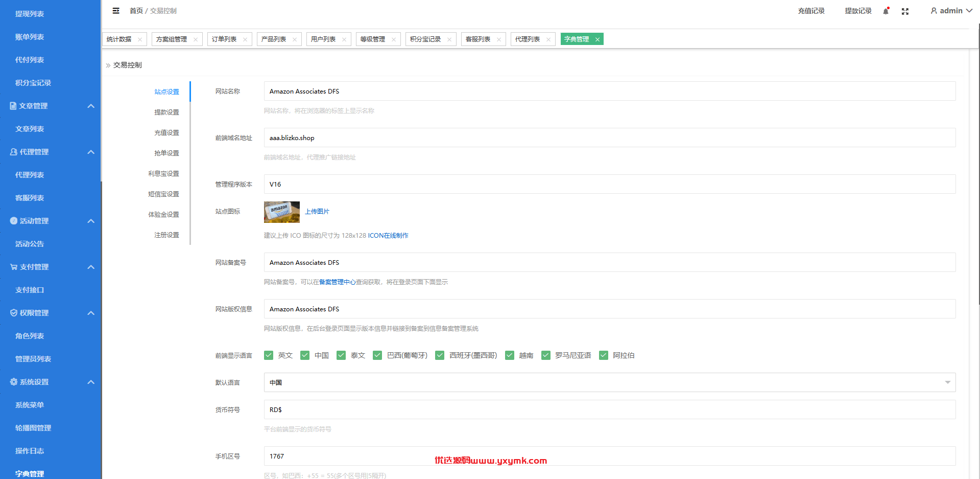Click the 上传图片 upload link
Viewport: 980px width, 479px height.
click(317, 212)
